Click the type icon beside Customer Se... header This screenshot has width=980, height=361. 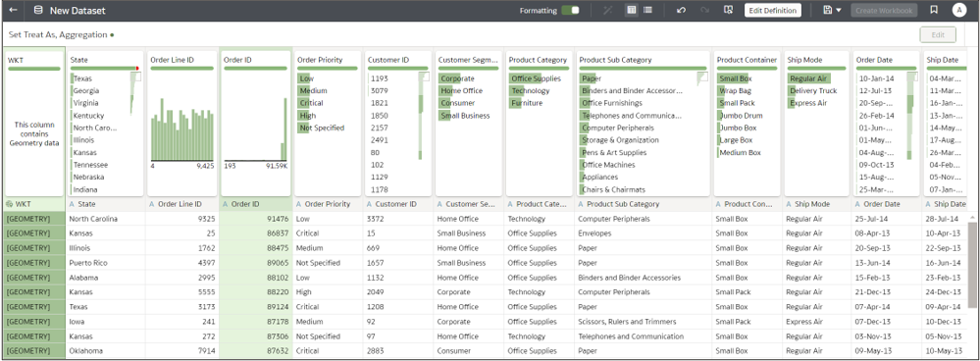[440, 204]
